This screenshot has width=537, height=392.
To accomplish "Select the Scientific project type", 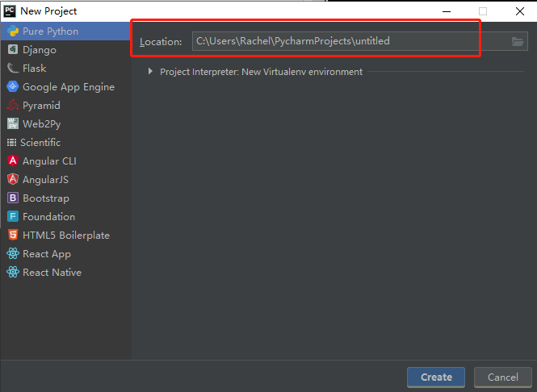I will click(65, 142).
